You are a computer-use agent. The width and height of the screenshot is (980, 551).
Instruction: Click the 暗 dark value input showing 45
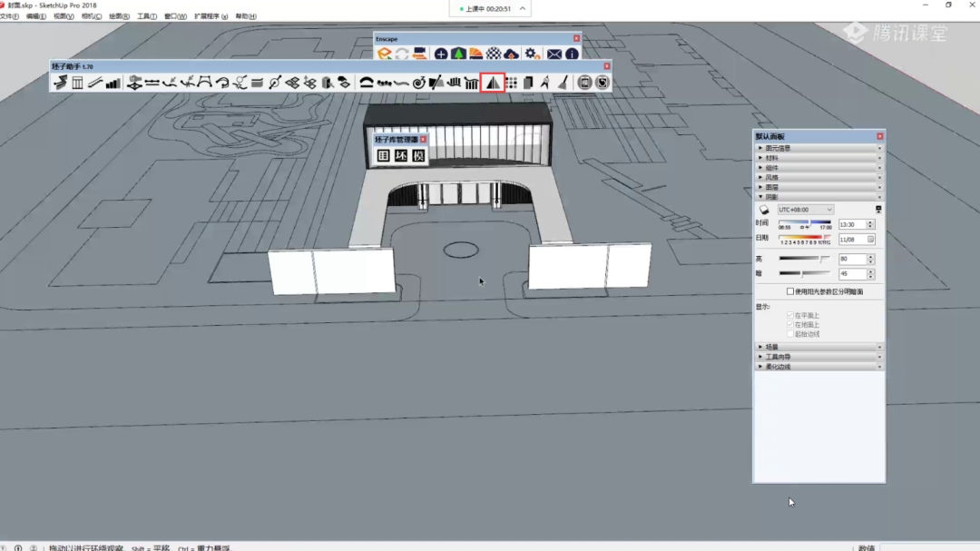852,274
